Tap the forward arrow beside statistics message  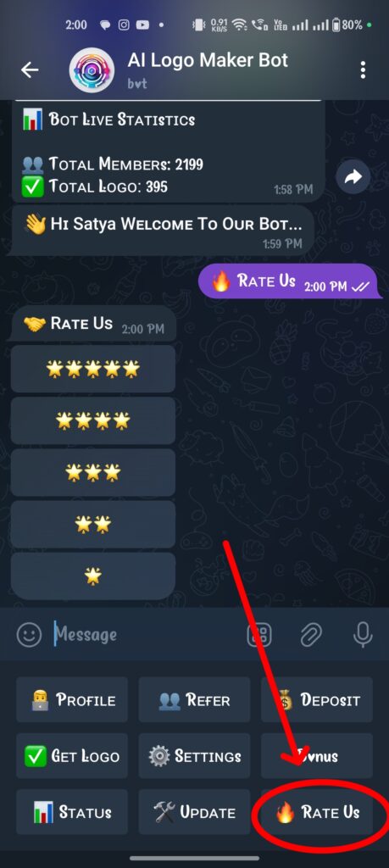pos(353,176)
